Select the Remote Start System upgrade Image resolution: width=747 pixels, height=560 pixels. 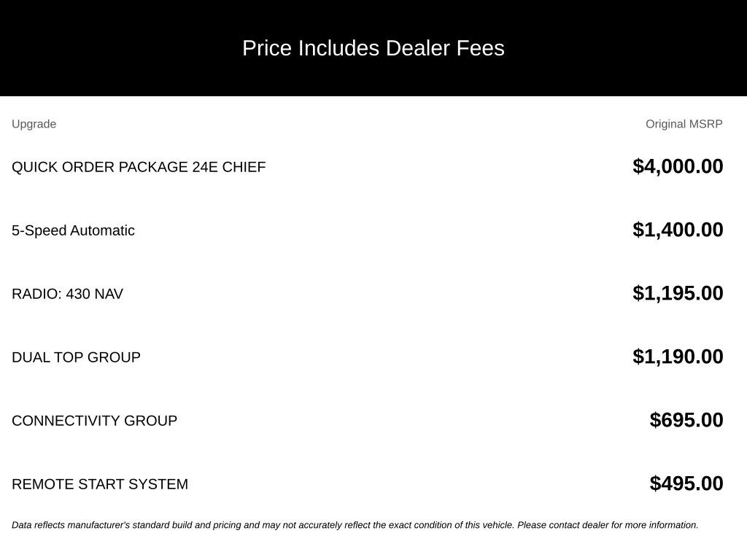99,484
